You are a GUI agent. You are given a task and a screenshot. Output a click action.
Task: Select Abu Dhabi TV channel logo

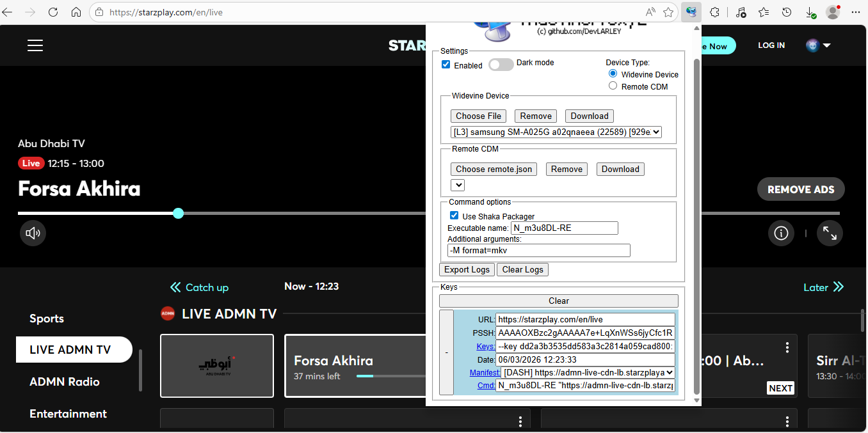pos(217,366)
